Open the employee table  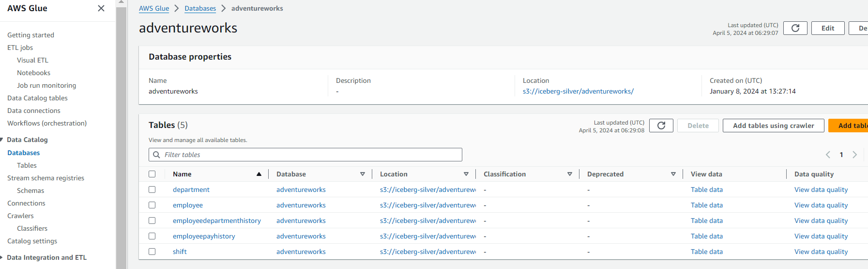click(188, 205)
